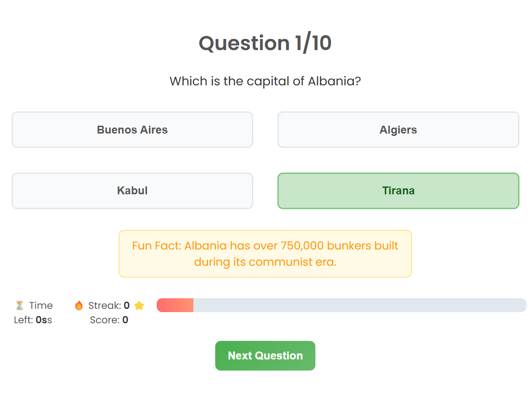Click the red filled part of the progress bar
The height and width of the screenshot is (397, 532).
175,305
